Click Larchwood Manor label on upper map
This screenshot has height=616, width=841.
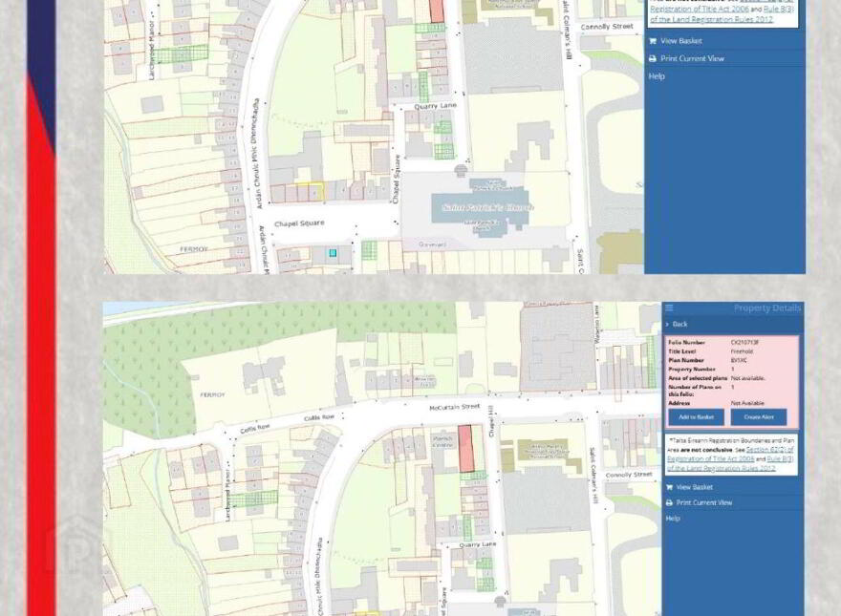(151, 52)
